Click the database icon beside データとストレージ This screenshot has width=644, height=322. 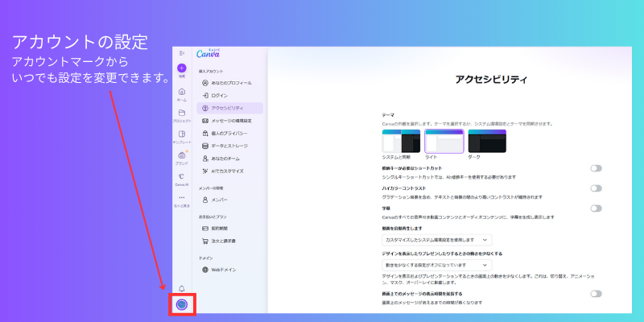click(x=205, y=146)
